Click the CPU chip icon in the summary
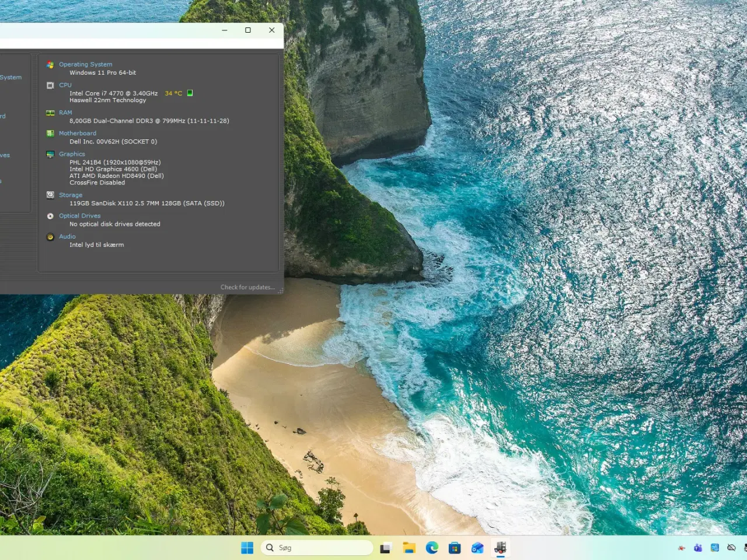Screen dimensions: 747x560 click(x=50, y=85)
